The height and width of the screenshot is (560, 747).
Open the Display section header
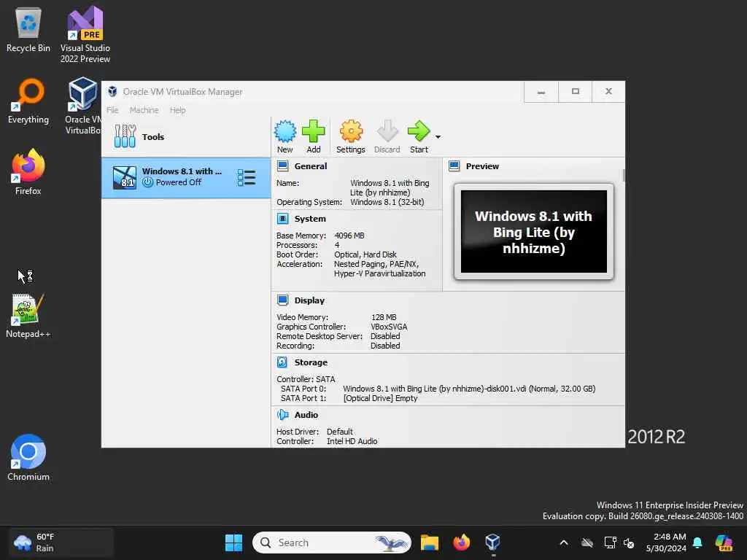pos(309,300)
